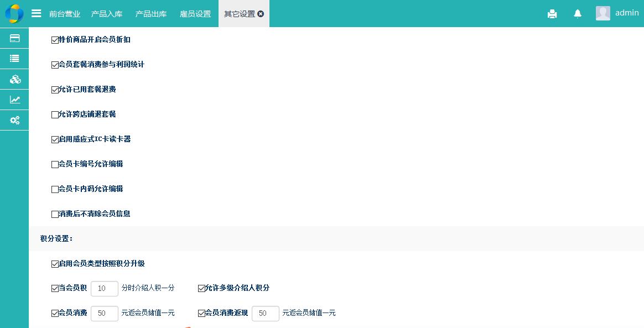Open the line chart sidebar icon

coord(15,100)
